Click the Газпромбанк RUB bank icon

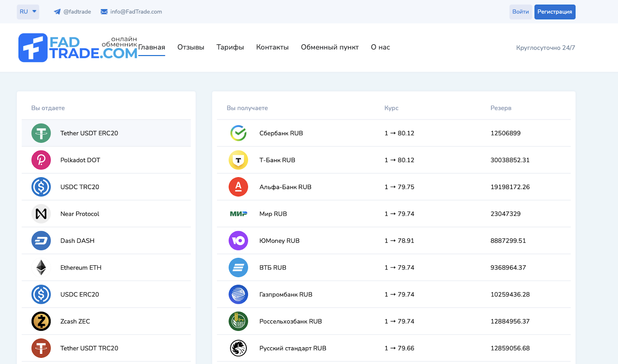click(x=238, y=294)
